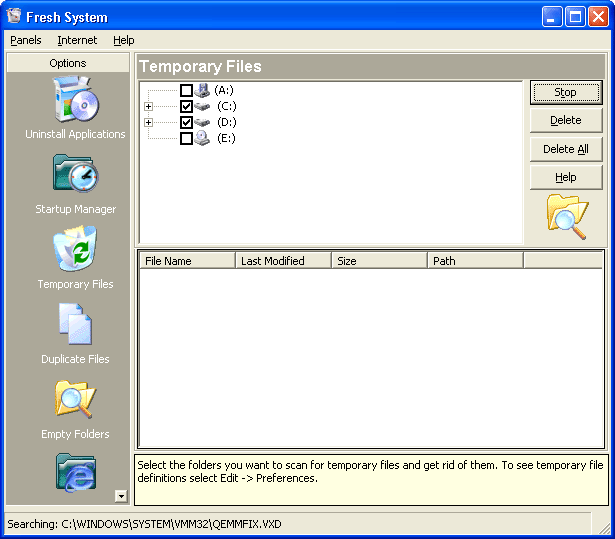Viewport: 615px width, 539px height.
Task: Click the Delete button
Action: click(566, 120)
